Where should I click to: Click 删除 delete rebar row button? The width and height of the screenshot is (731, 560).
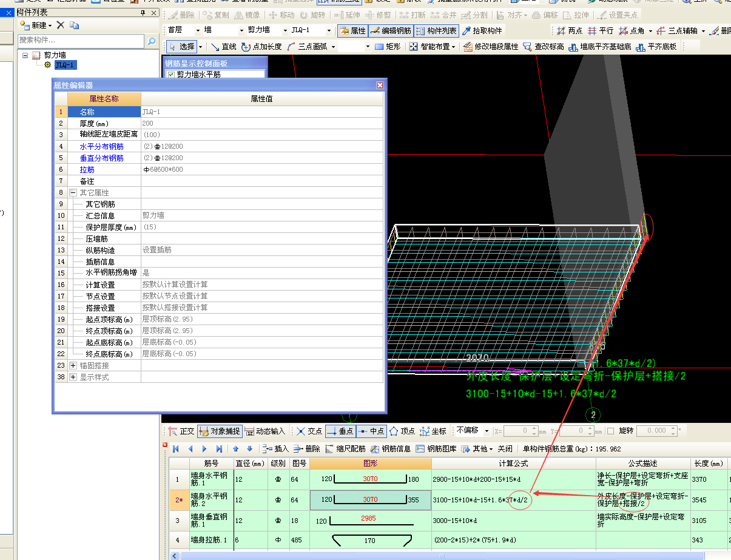306,449
